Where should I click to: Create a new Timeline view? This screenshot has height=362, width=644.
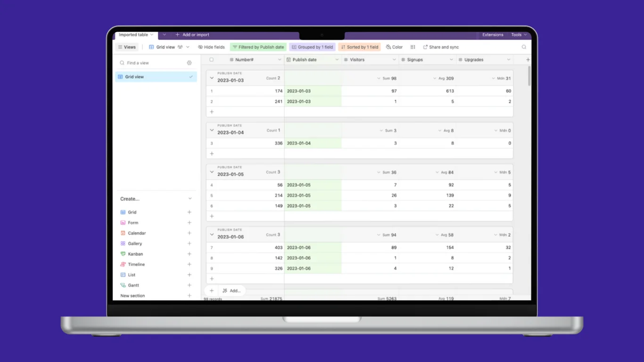[x=135, y=264]
